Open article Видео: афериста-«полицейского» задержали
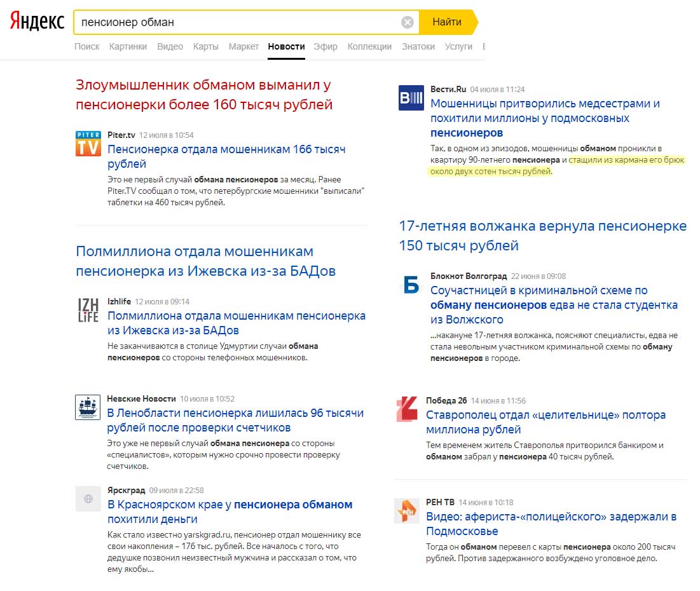The width and height of the screenshot is (700, 591). point(551,524)
